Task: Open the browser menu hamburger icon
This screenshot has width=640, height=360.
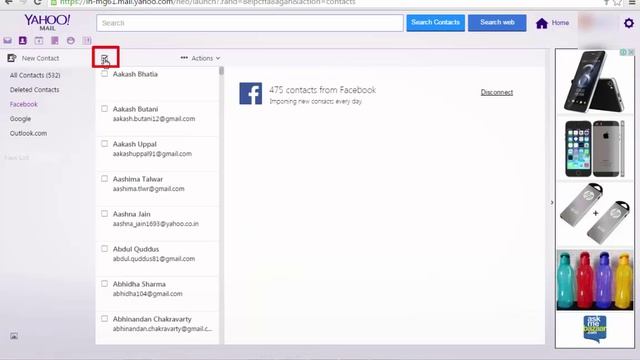Action: tap(632, 2)
